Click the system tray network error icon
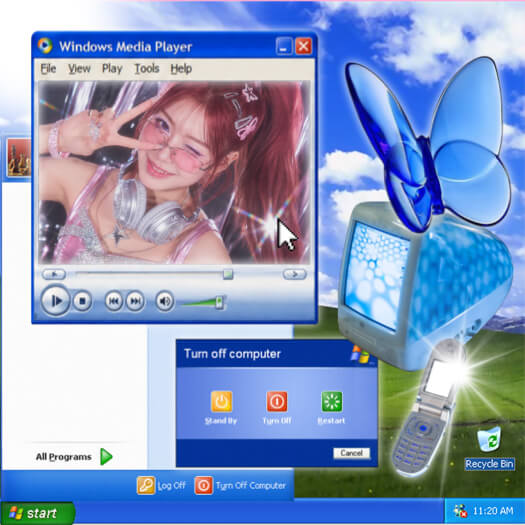This screenshot has height=525, width=525. click(x=460, y=511)
